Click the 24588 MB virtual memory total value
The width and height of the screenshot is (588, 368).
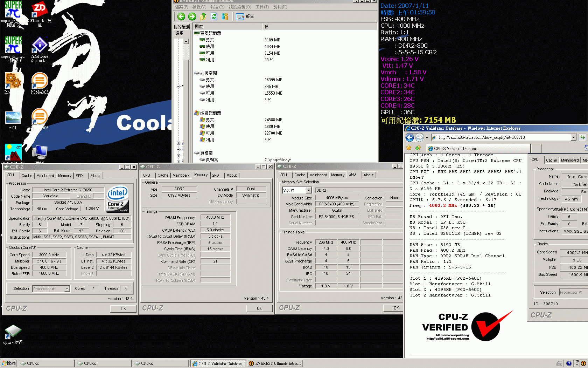(273, 120)
